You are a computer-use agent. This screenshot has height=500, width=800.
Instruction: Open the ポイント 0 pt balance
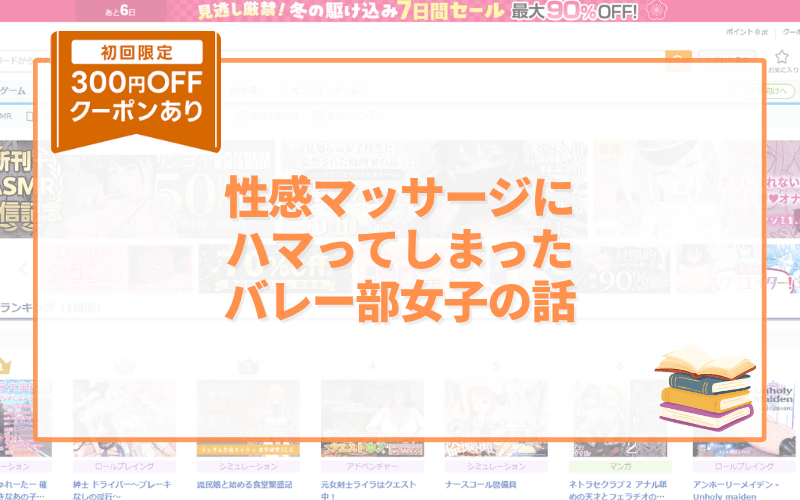coord(746,32)
